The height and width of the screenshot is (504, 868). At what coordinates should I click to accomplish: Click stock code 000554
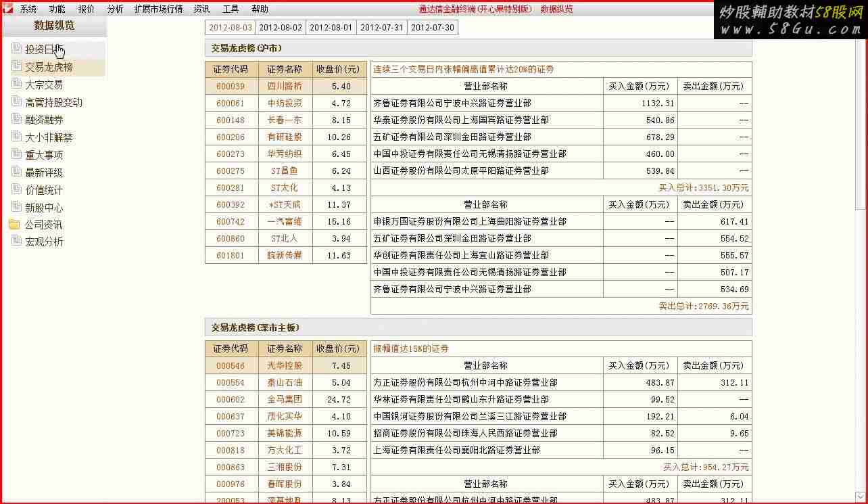pos(231,383)
